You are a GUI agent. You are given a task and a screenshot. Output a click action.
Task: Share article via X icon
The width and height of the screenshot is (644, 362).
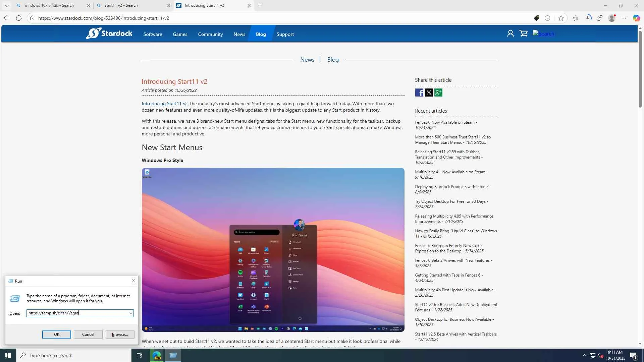click(x=429, y=93)
